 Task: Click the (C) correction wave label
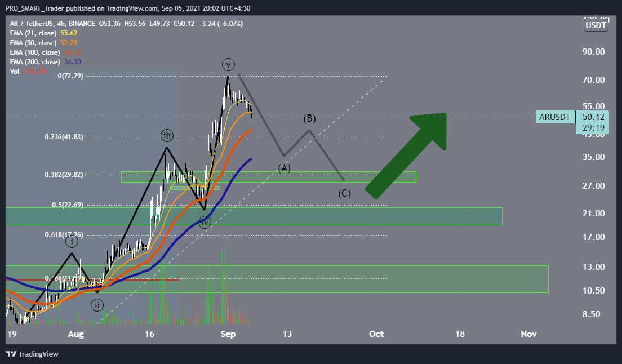344,193
